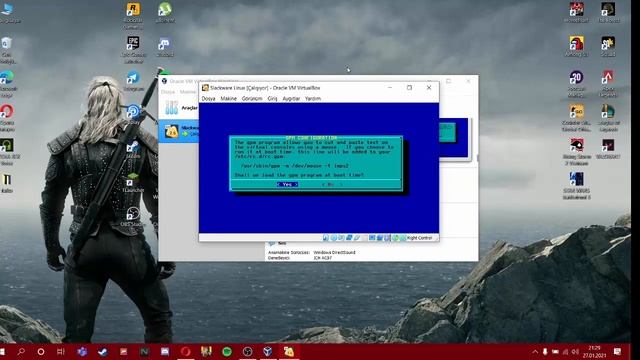The width and height of the screenshot is (640, 360).
Task: Open the Görünüm menu in VM window
Action: pyautogui.click(x=252, y=99)
